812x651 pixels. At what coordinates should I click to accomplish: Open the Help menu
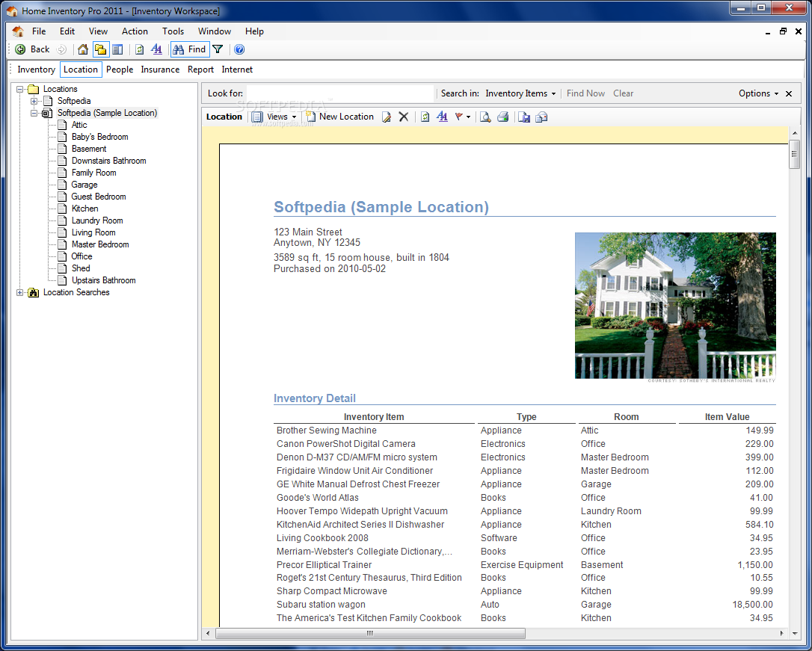pyautogui.click(x=254, y=31)
